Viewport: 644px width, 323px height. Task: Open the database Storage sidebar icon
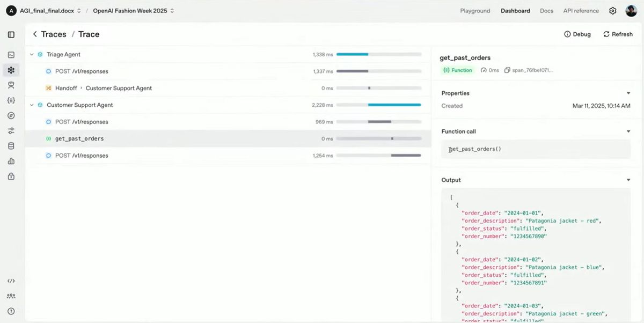point(11,146)
